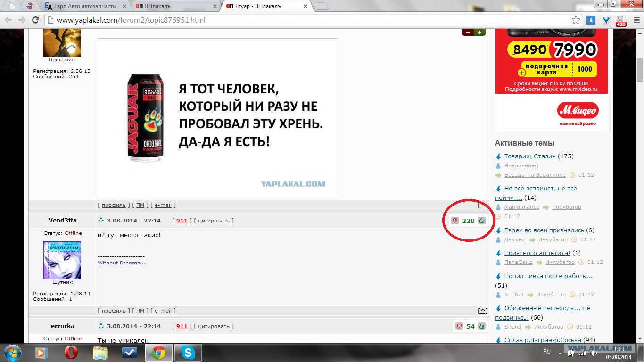The image size is (644, 362).
Task: Click the Jaguar can meme image
Action: pyautogui.click(x=218, y=118)
